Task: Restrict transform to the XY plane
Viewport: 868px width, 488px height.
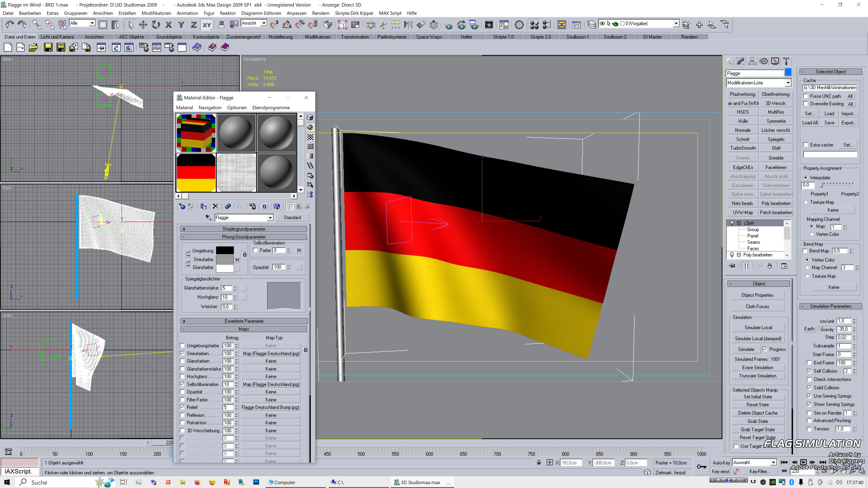Action: pyautogui.click(x=207, y=25)
